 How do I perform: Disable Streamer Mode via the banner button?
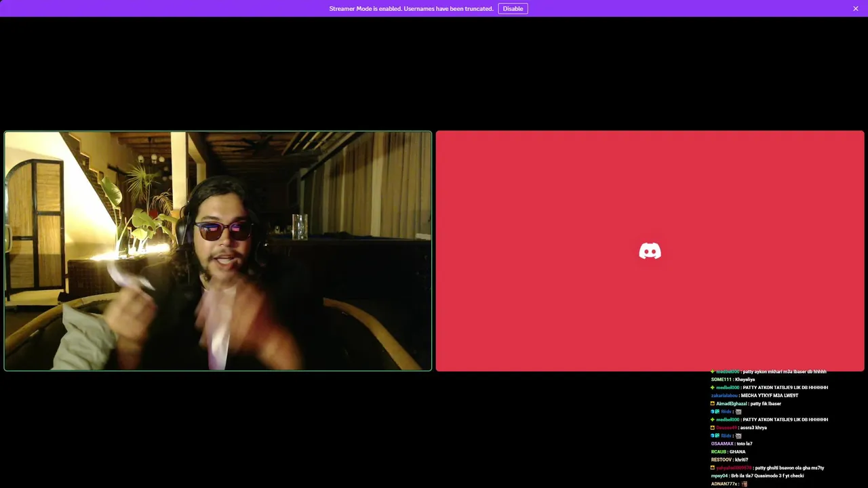[x=513, y=9]
